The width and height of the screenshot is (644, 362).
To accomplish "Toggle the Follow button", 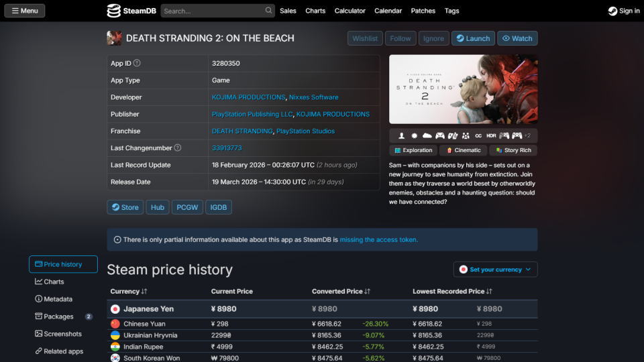I will click(400, 38).
